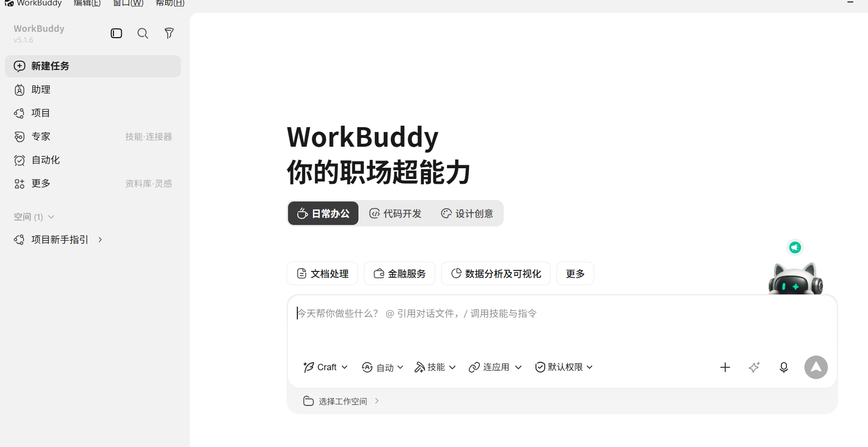Create a new task via 新建任务
Viewport: 868px width, 447px height.
click(93, 66)
